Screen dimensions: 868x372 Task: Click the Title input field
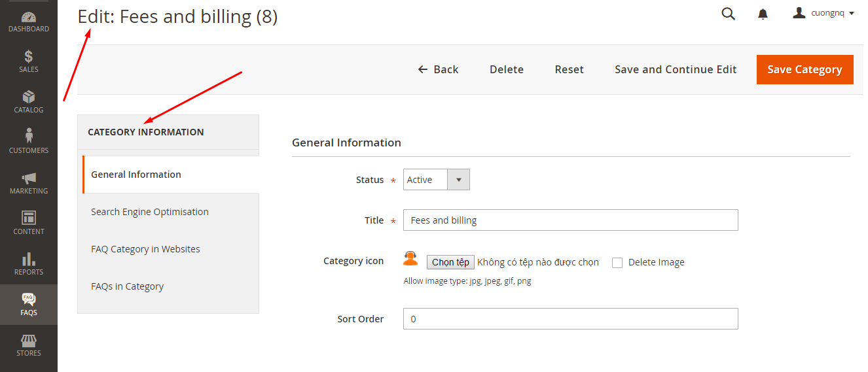click(x=570, y=220)
